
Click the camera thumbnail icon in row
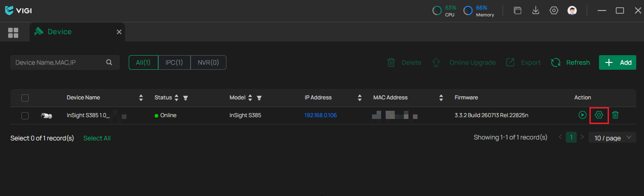(x=46, y=116)
